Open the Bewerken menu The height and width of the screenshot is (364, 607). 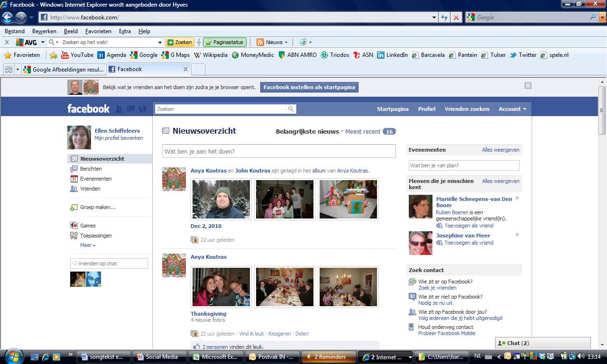(44, 31)
